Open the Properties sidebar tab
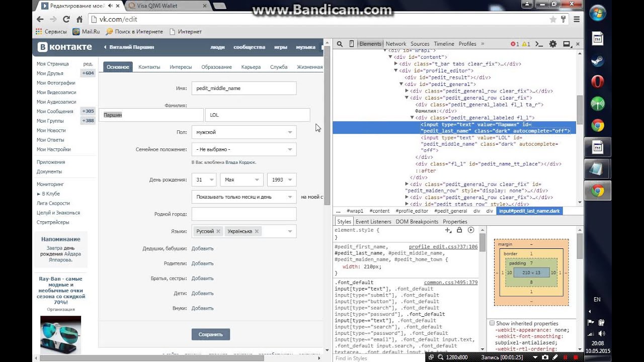This screenshot has width=644, height=362. click(455, 222)
